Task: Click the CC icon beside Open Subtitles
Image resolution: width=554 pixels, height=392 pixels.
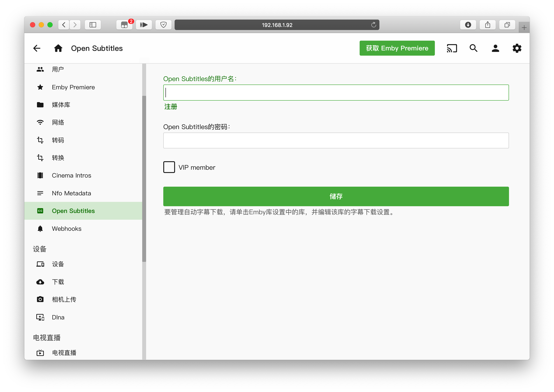Action: point(40,211)
